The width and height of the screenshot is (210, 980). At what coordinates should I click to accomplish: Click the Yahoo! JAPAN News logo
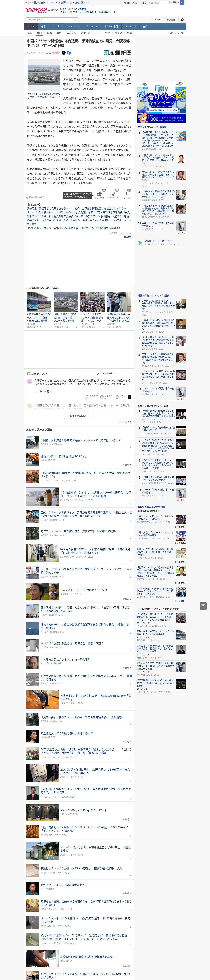tap(41, 10)
